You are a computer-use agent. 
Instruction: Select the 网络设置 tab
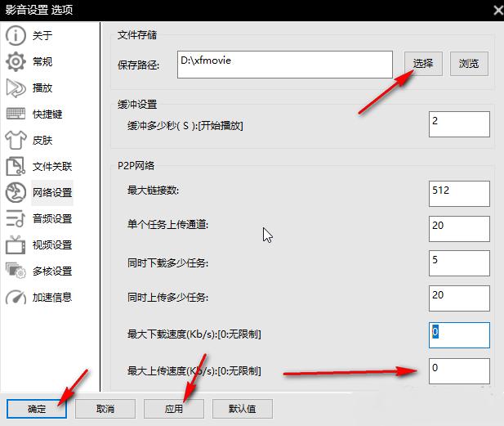pos(51,193)
